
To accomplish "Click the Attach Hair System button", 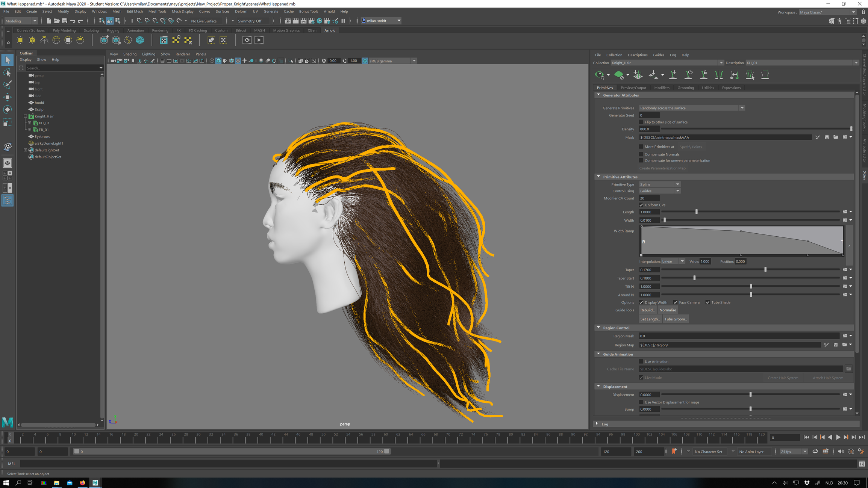I will tap(828, 378).
